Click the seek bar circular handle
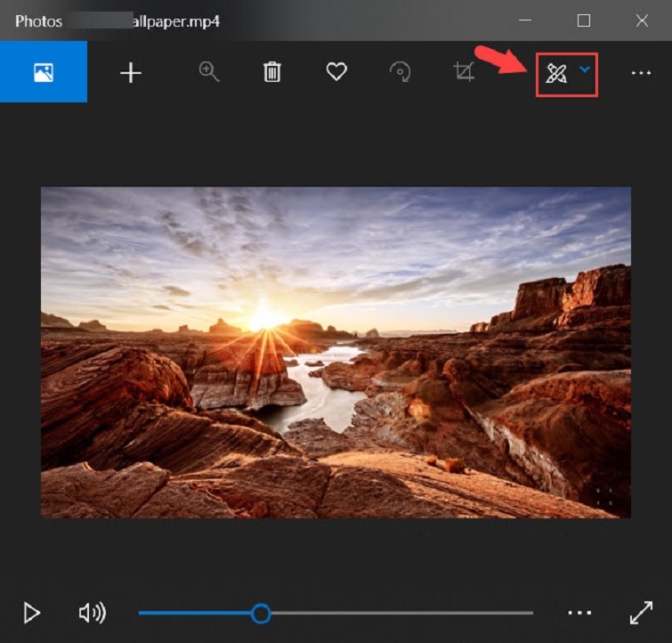The image size is (672, 643). coord(261,613)
